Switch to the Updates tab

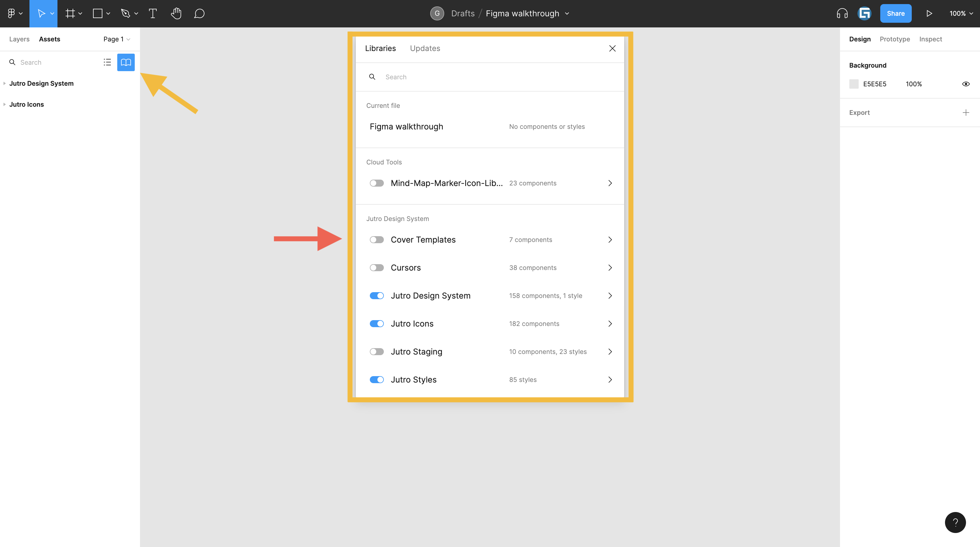pyautogui.click(x=425, y=48)
